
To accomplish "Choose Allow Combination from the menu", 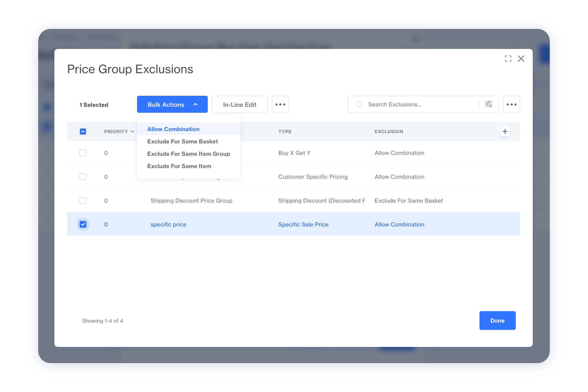I will pyautogui.click(x=173, y=129).
